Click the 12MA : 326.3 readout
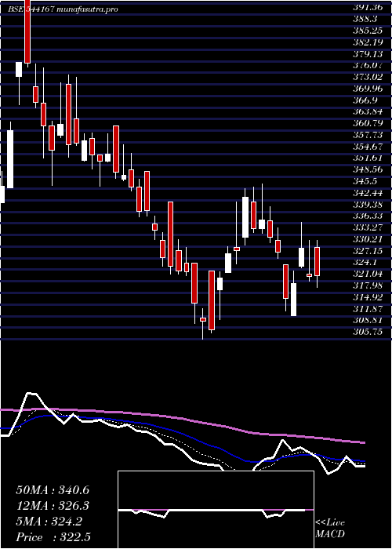Viewport: 392px width, 549px height. pos(53,506)
